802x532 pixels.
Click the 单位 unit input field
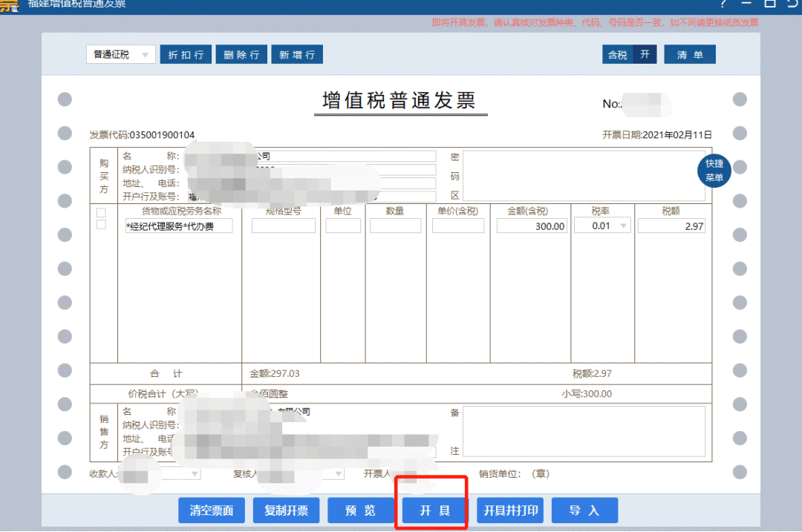click(x=343, y=226)
